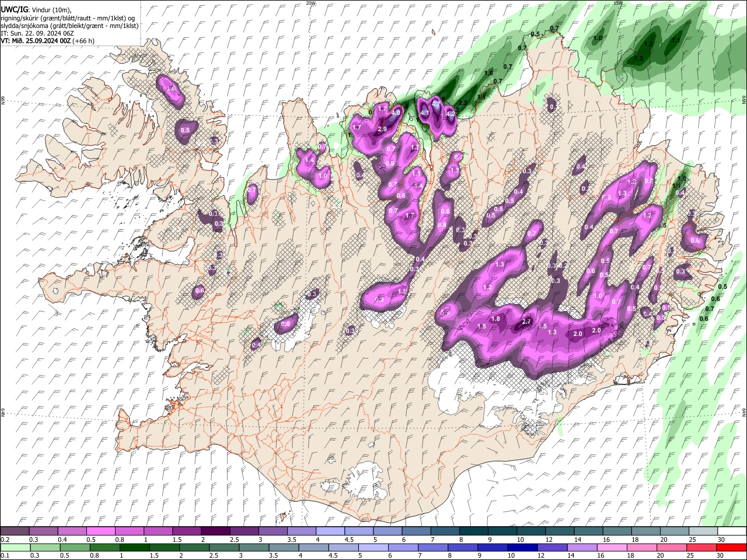Click the '1.8' value on the map
The image size is (747, 560).
click(496, 318)
